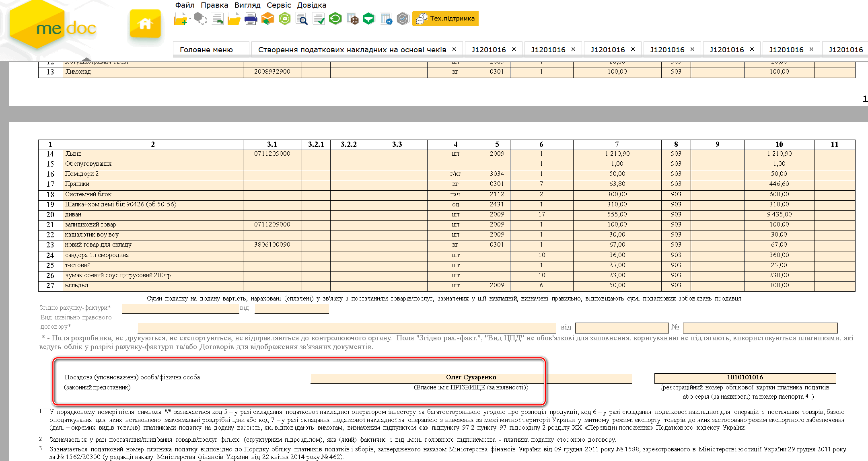
Task: Click the Олег Сухаренко name field
Action: pyautogui.click(x=471, y=378)
